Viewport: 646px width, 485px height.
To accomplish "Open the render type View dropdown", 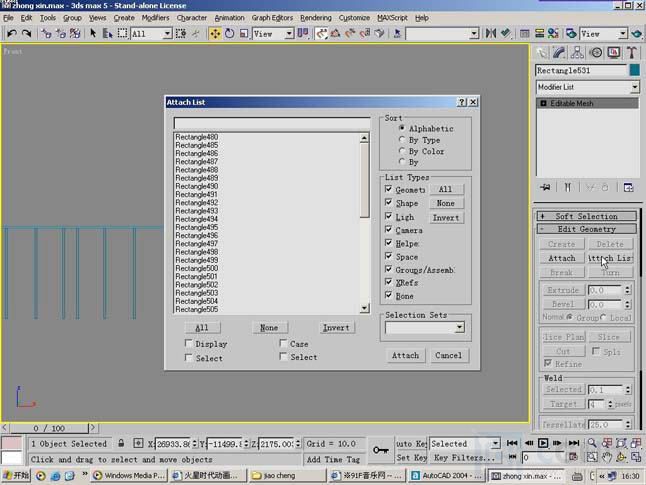I will 623,33.
